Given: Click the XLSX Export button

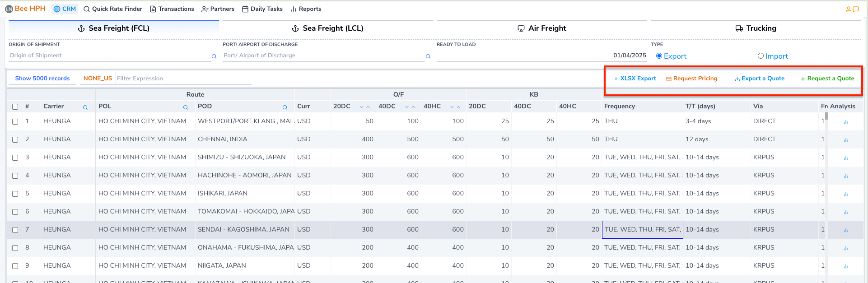Looking at the screenshot, I should tap(635, 79).
